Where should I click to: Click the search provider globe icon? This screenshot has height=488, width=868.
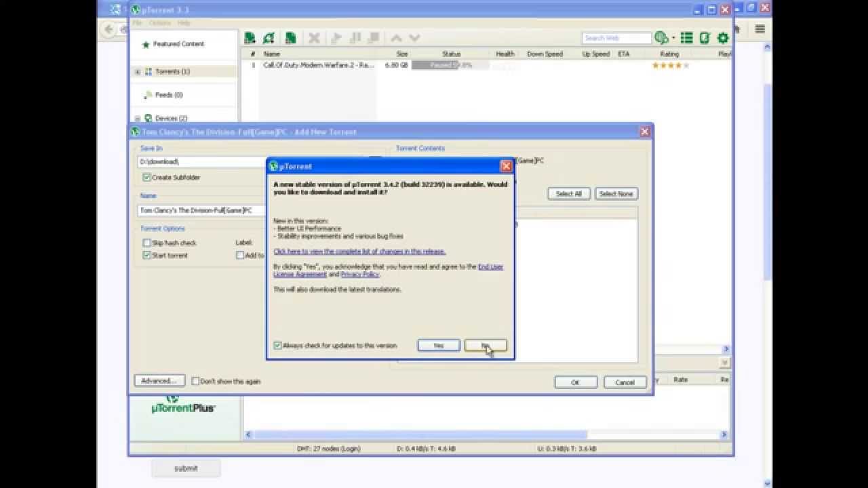pos(661,38)
